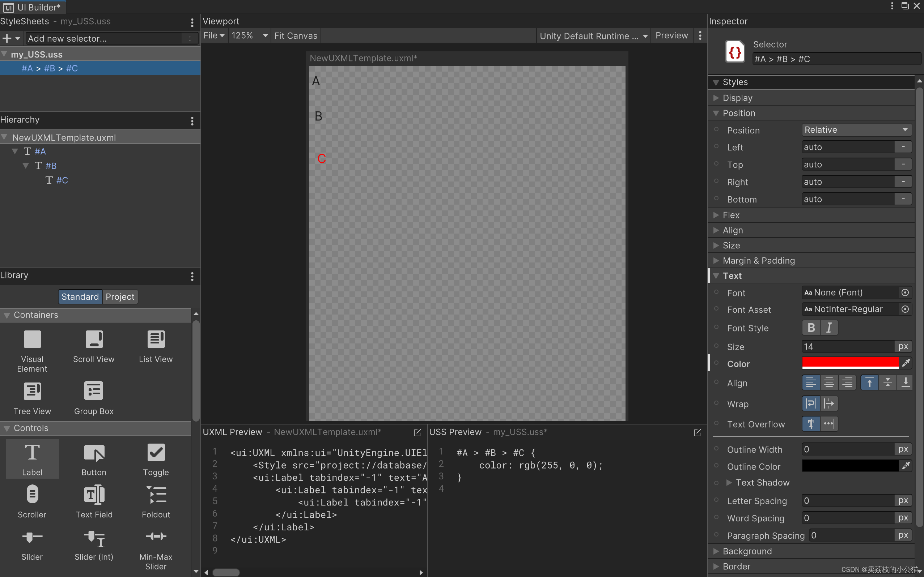Click the Scroll View container icon

(94, 339)
